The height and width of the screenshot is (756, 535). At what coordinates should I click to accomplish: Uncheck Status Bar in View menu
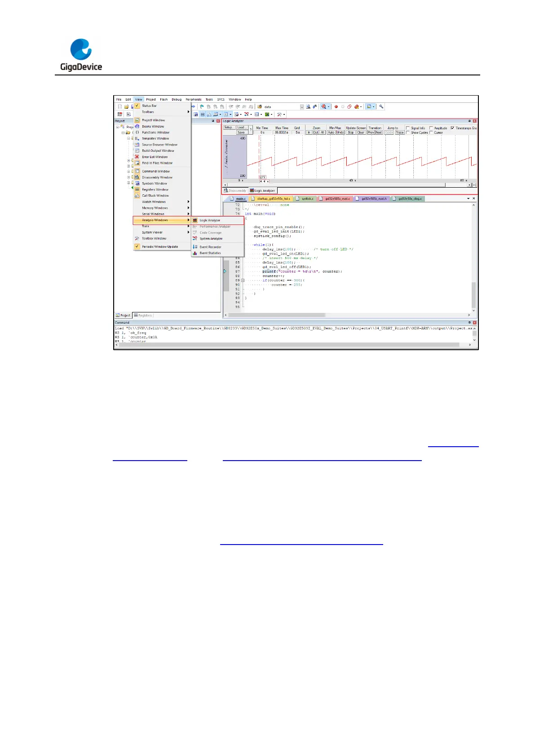pos(162,106)
